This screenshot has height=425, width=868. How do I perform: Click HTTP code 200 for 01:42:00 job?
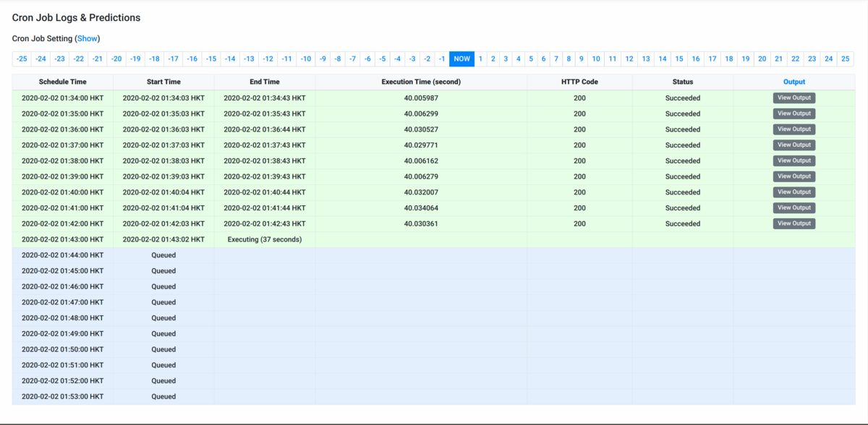point(580,224)
